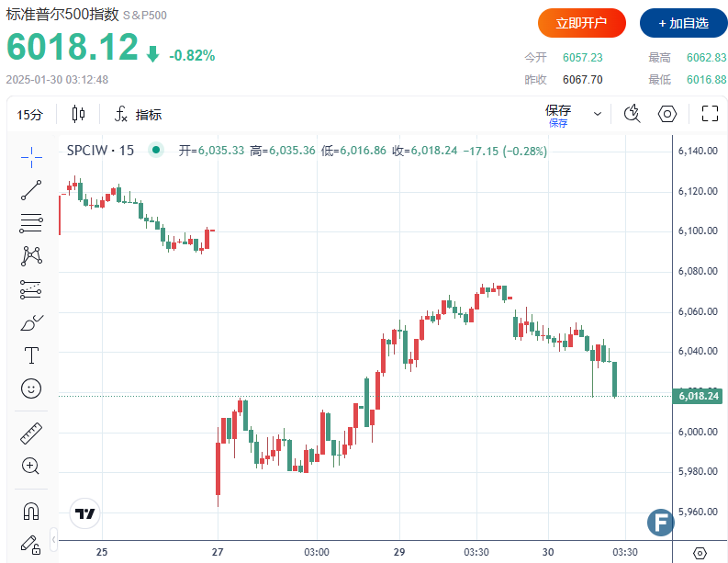Click the 立即开户 button
Image resolution: width=728 pixels, height=563 pixels.
tap(582, 23)
